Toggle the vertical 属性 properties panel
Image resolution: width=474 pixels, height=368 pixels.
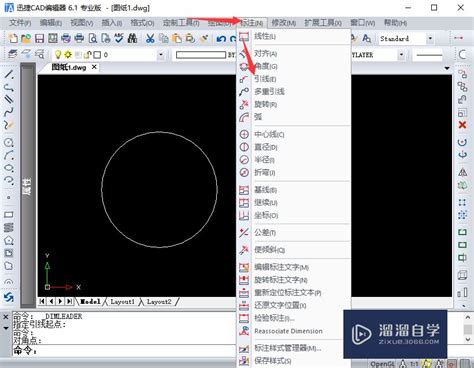tap(28, 185)
